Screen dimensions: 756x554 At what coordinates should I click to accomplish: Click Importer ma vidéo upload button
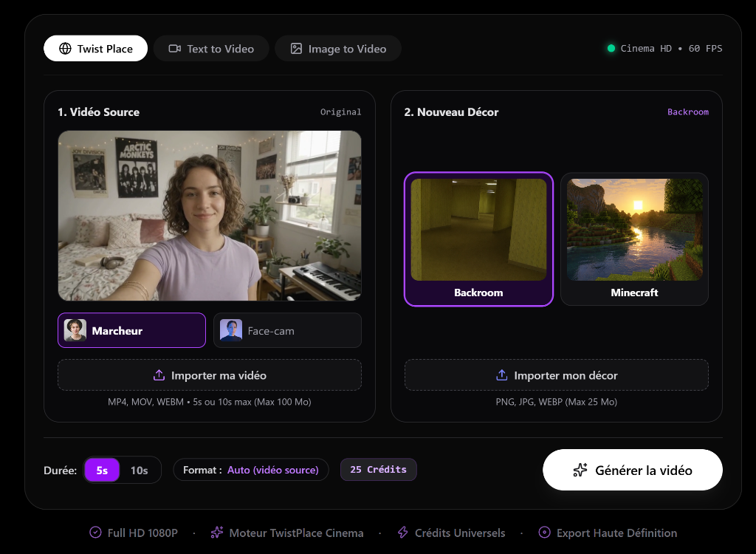click(210, 375)
